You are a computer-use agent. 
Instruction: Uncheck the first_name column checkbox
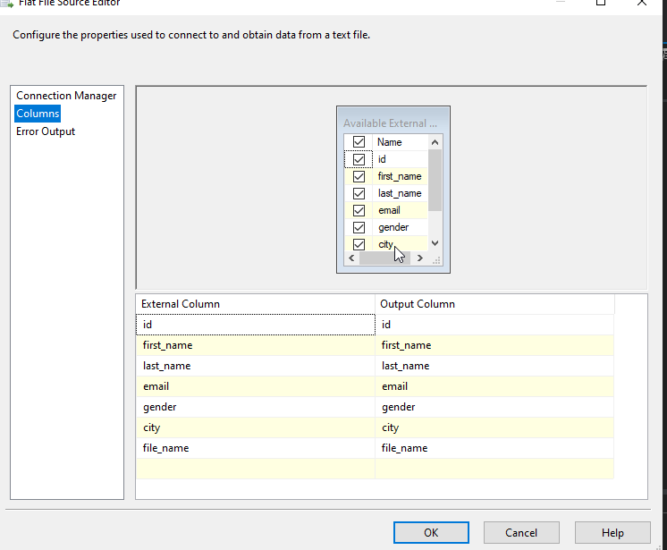359,176
